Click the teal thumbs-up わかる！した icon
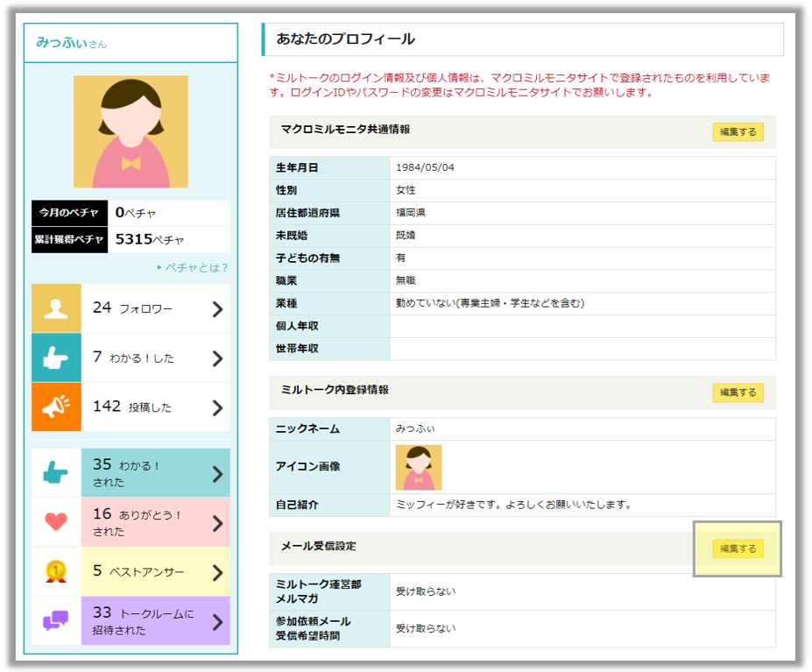This screenshot has width=812, height=672. tap(56, 357)
